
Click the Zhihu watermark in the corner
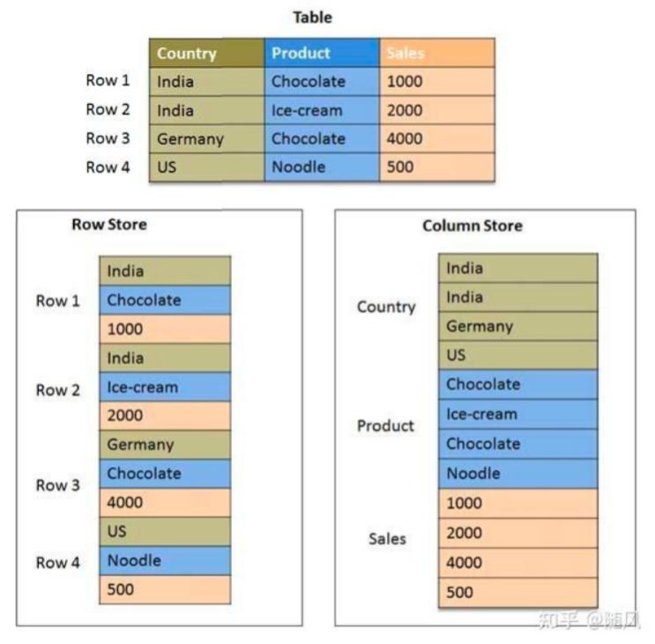click(x=589, y=620)
